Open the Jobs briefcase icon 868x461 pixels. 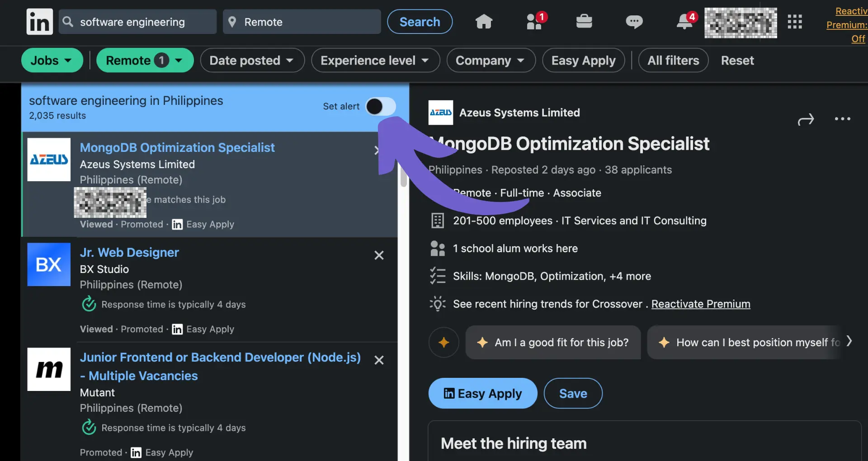point(584,21)
